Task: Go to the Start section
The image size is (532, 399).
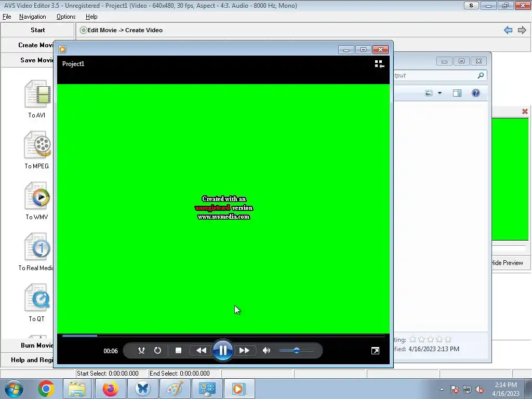Action: pos(37,30)
